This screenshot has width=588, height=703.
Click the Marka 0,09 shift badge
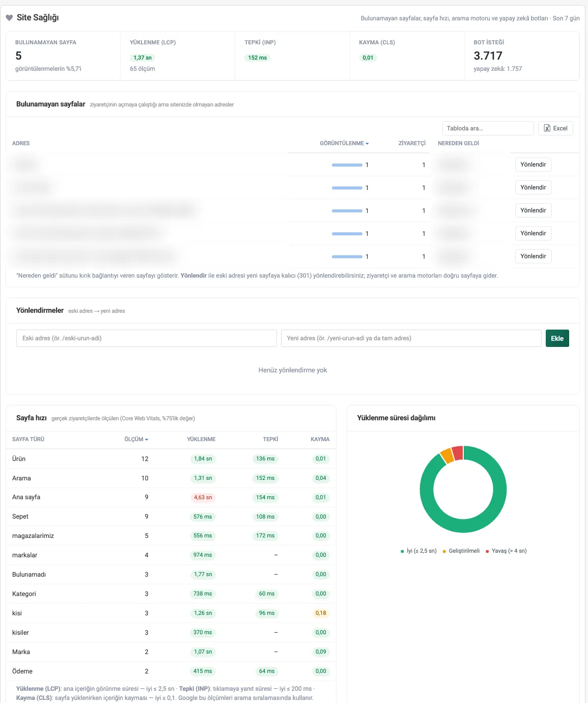click(321, 652)
